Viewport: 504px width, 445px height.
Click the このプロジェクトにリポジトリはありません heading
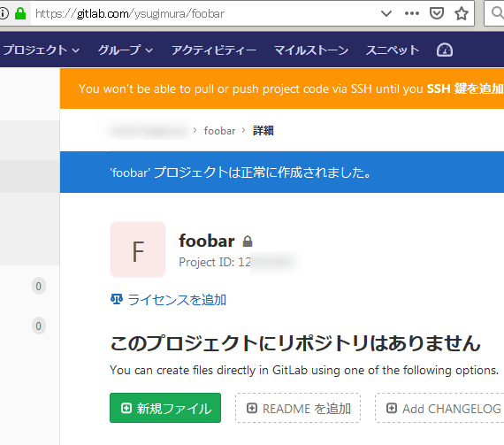click(x=295, y=342)
